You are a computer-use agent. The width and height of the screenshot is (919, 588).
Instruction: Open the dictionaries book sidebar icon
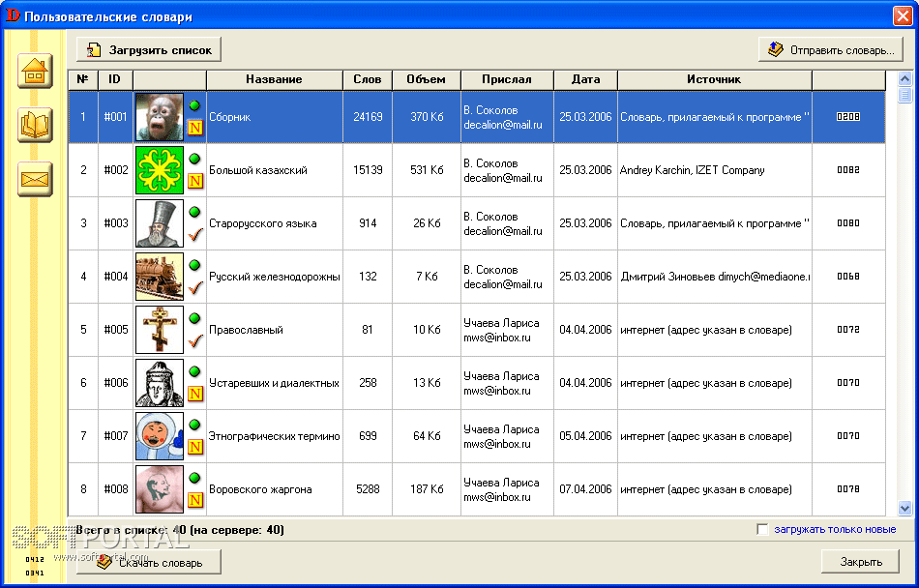pyautogui.click(x=35, y=125)
